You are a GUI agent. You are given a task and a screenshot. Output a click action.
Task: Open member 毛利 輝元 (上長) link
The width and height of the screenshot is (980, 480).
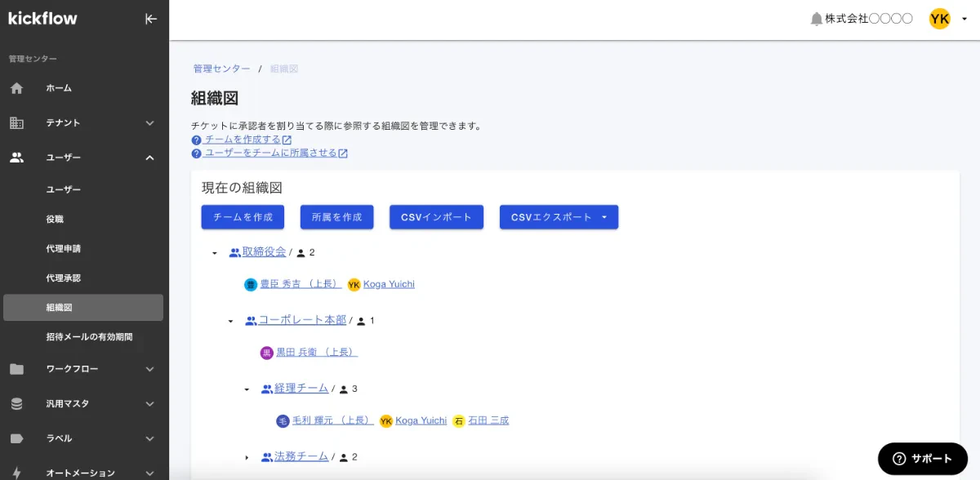(332, 420)
